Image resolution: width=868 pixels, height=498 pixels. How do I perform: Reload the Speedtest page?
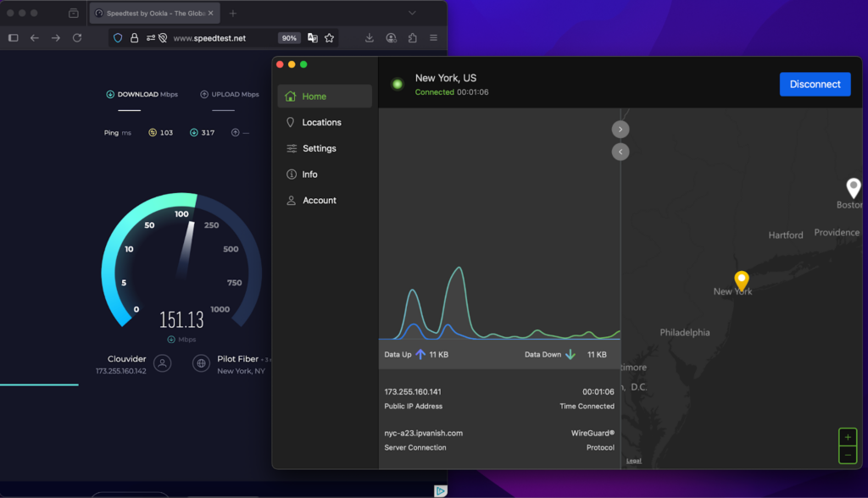[77, 37]
